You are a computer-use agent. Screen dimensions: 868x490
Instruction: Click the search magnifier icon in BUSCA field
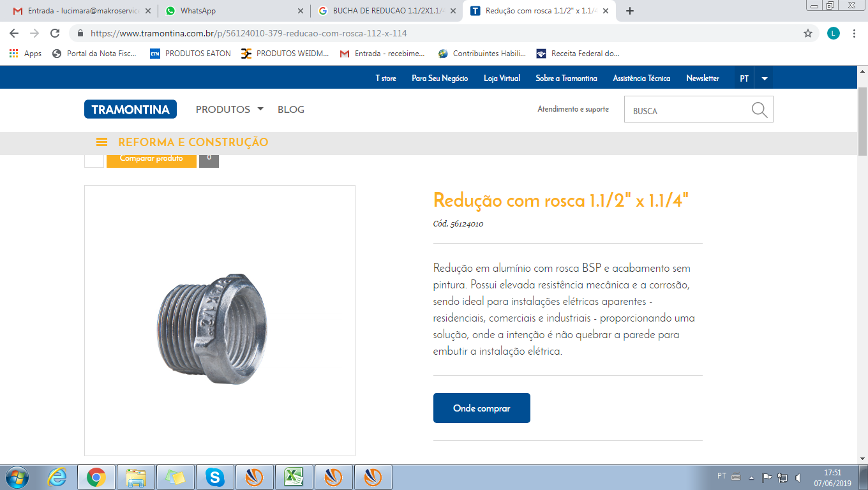(759, 110)
